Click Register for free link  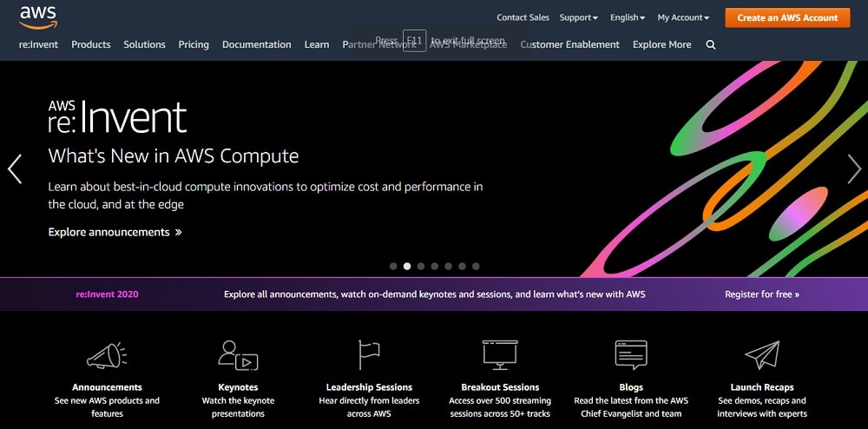coord(762,294)
